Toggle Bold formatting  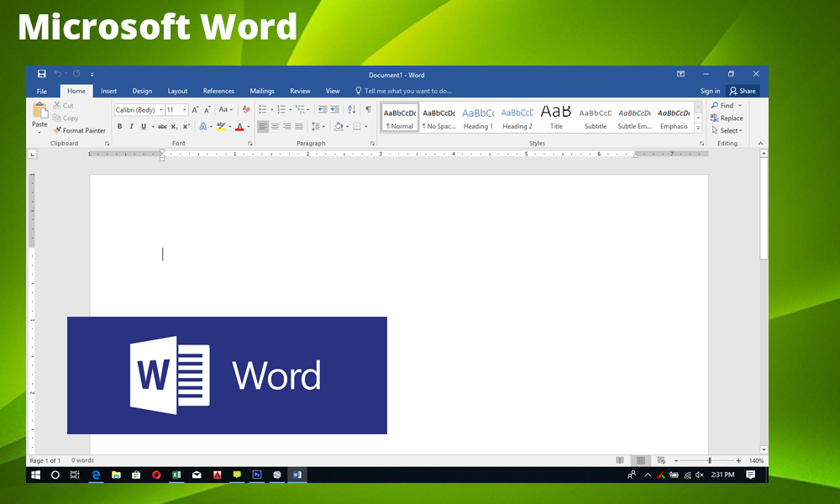click(119, 127)
